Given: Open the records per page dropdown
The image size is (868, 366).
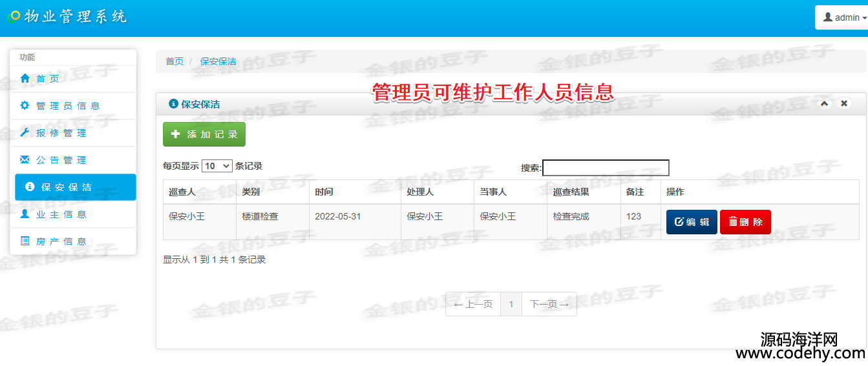Looking at the screenshot, I should point(217,166).
